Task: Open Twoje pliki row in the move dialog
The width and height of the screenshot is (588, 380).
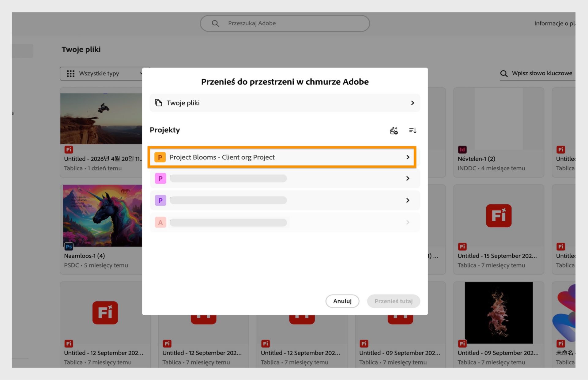Action: (x=285, y=103)
